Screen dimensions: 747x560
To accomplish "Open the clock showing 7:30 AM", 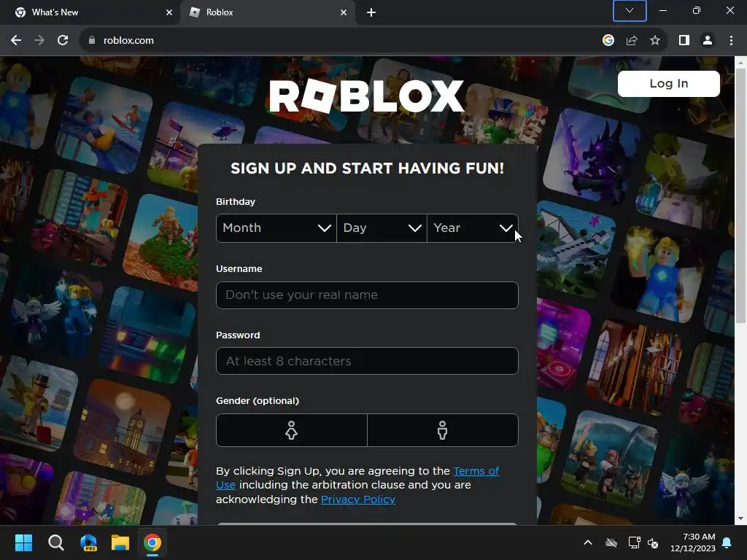I will [693, 542].
